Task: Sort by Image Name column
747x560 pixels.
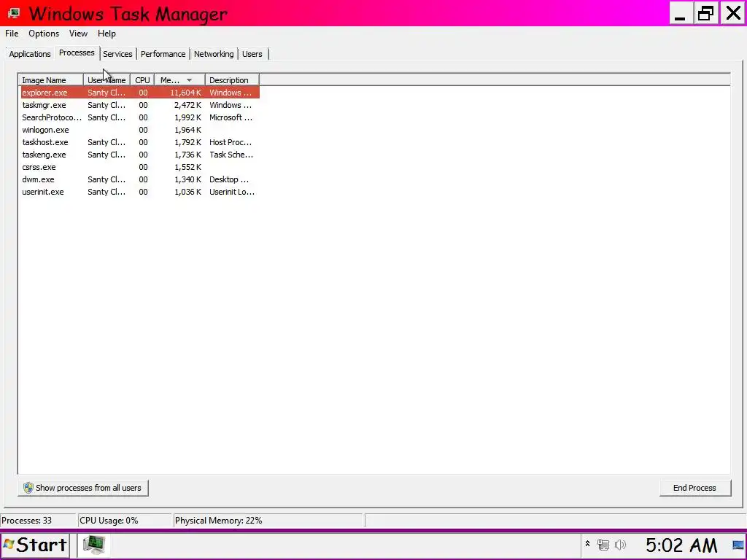Action: click(50, 80)
